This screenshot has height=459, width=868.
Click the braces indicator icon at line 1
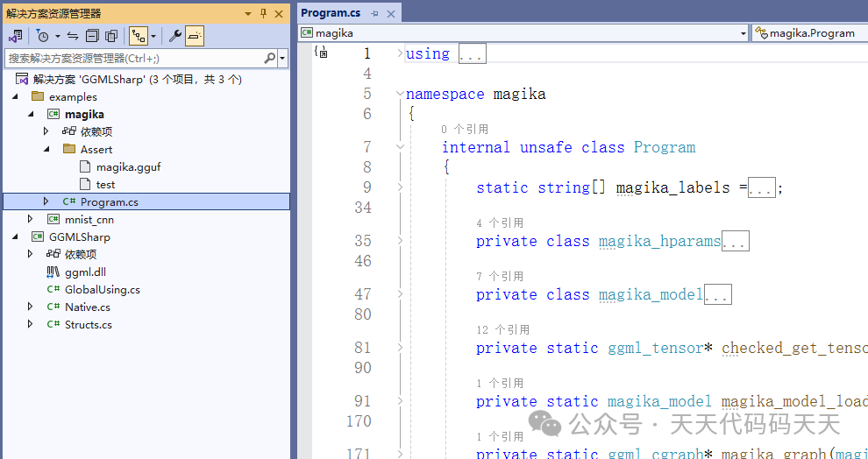click(x=321, y=52)
